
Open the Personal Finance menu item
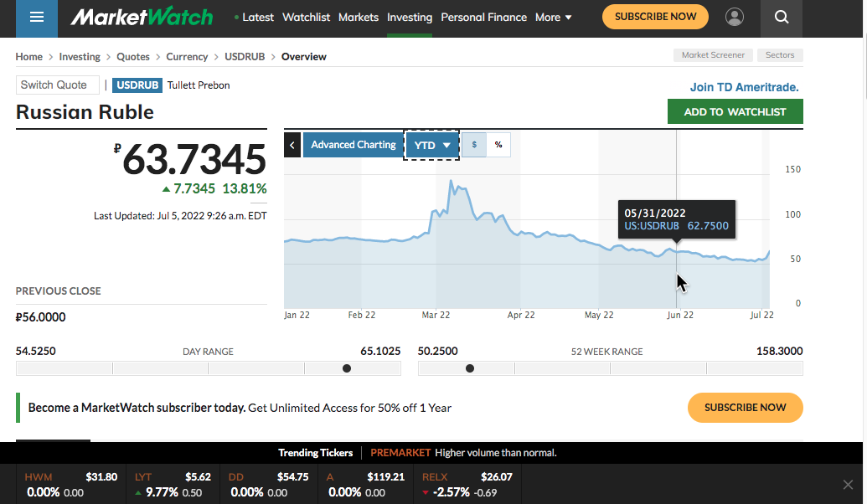[x=483, y=18]
